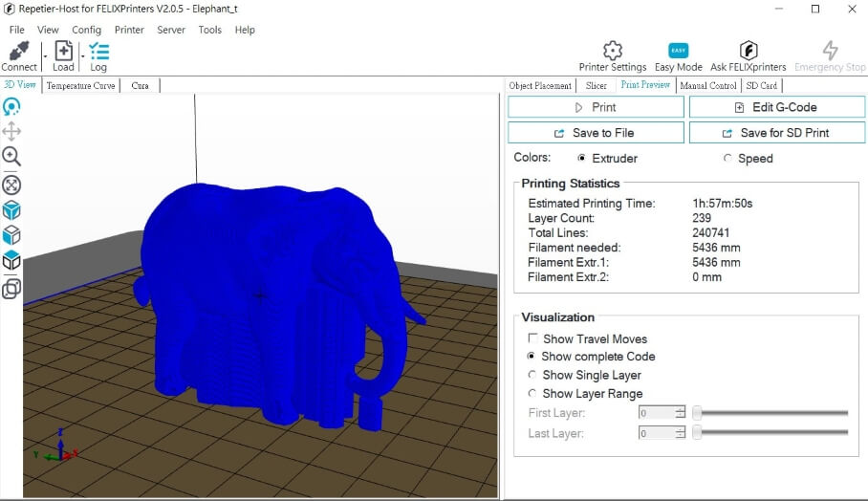Open the View menu

(x=48, y=30)
